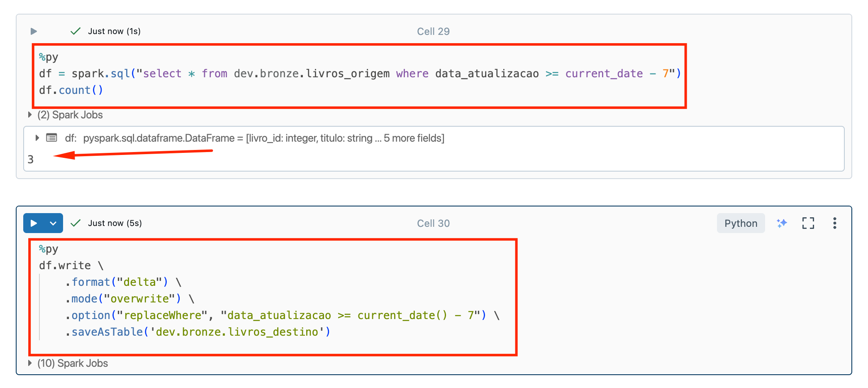Screen dimensions: 868x388
Task: Click the 'Just now (1s)' run status
Action: click(114, 31)
